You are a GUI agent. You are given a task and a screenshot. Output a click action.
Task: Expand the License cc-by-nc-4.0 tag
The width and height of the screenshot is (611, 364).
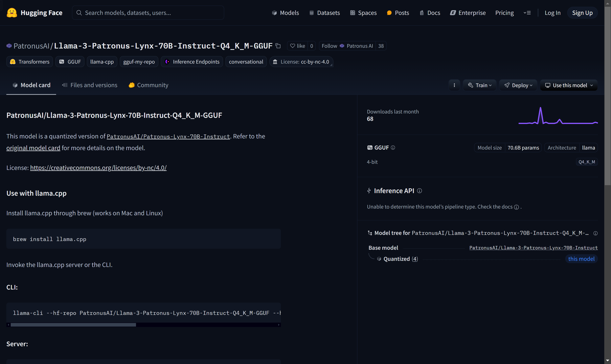tap(301, 62)
